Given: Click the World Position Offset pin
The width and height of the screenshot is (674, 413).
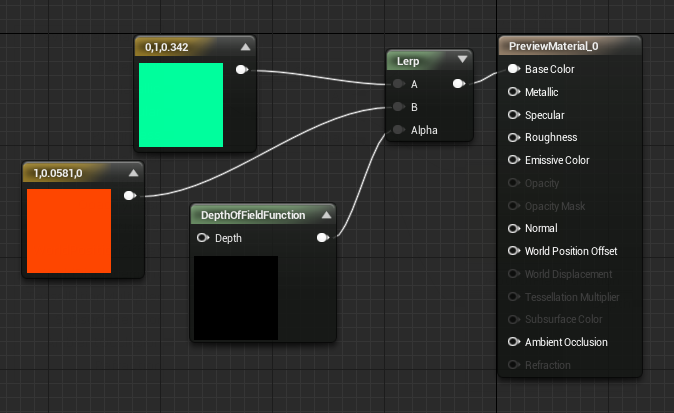Looking at the screenshot, I should click(x=514, y=251).
